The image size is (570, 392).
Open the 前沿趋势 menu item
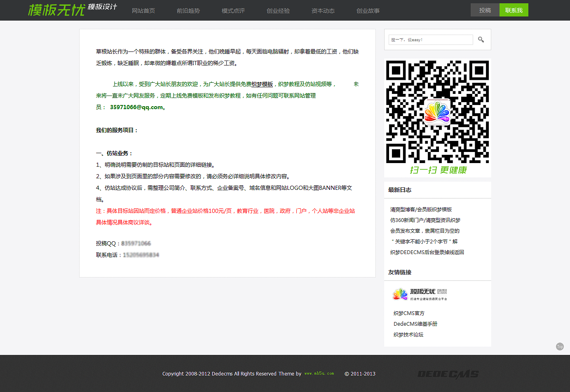click(188, 11)
